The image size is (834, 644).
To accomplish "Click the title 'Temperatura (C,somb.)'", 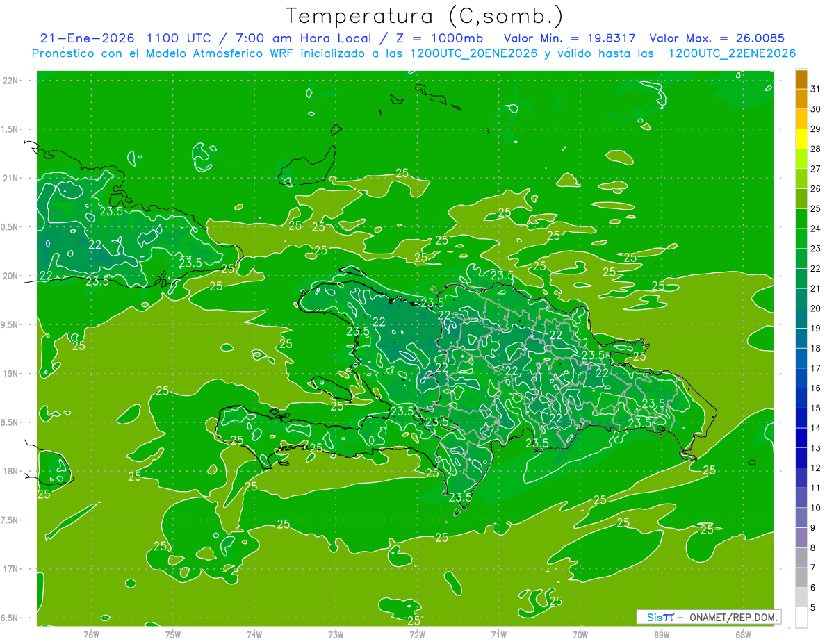I will click(x=425, y=16).
